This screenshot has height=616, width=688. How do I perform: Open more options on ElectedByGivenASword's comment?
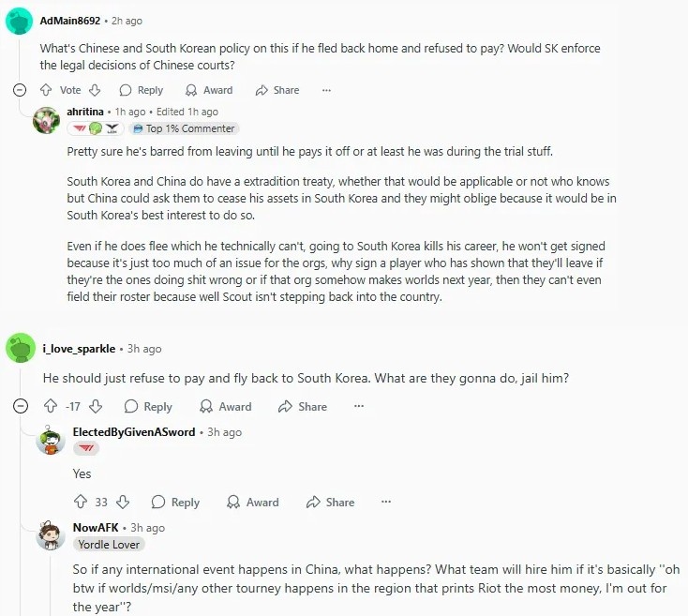pyautogui.click(x=385, y=502)
